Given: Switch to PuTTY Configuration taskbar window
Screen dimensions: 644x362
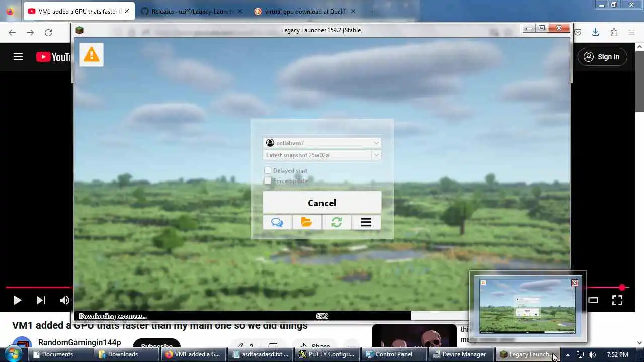Looking at the screenshot, I should pyautogui.click(x=327, y=354).
